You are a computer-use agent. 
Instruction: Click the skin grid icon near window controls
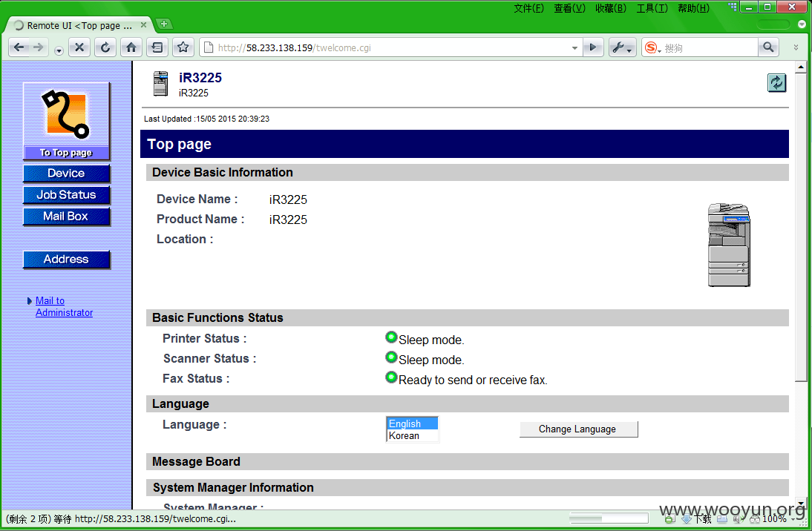pyautogui.click(x=733, y=6)
